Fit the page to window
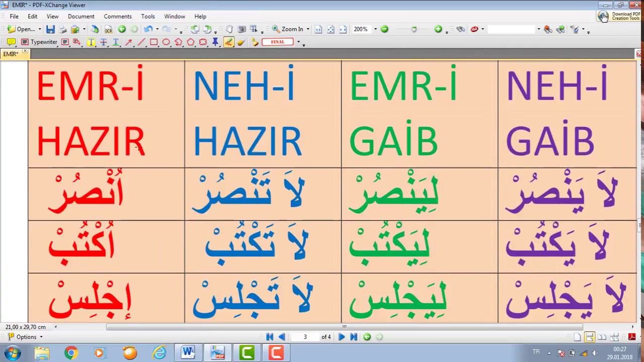The width and height of the screenshot is (644, 362). (x=331, y=29)
